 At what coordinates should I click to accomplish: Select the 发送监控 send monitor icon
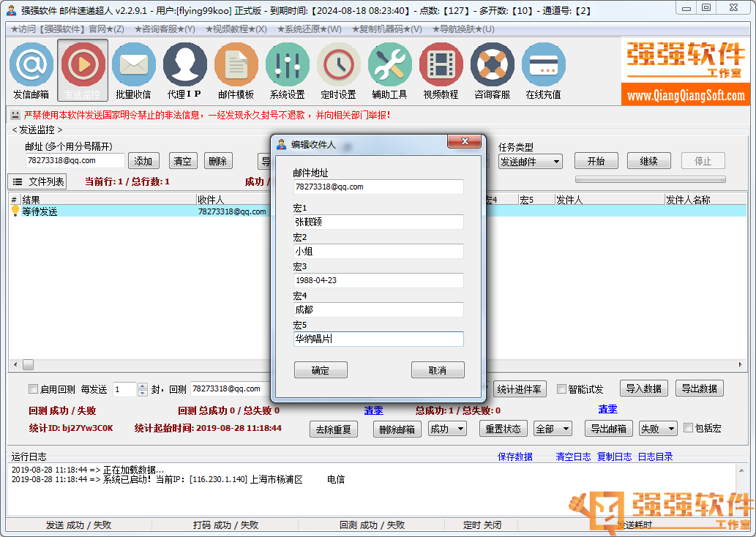click(83, 70)
